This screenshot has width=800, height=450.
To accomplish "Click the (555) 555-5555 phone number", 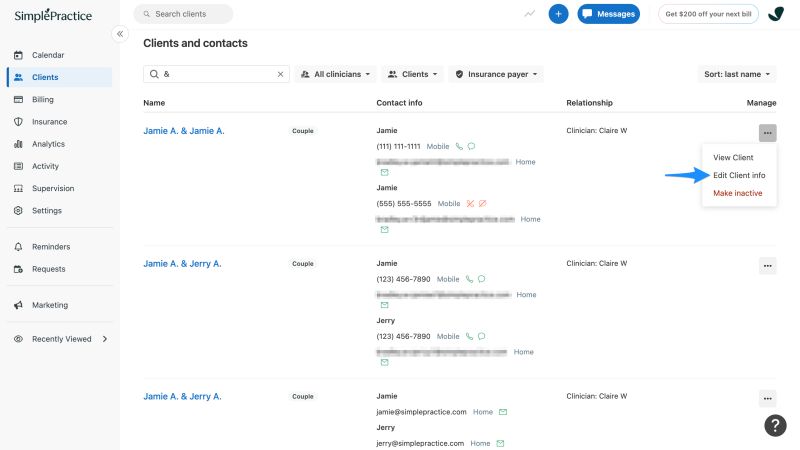I will point(404,204).
